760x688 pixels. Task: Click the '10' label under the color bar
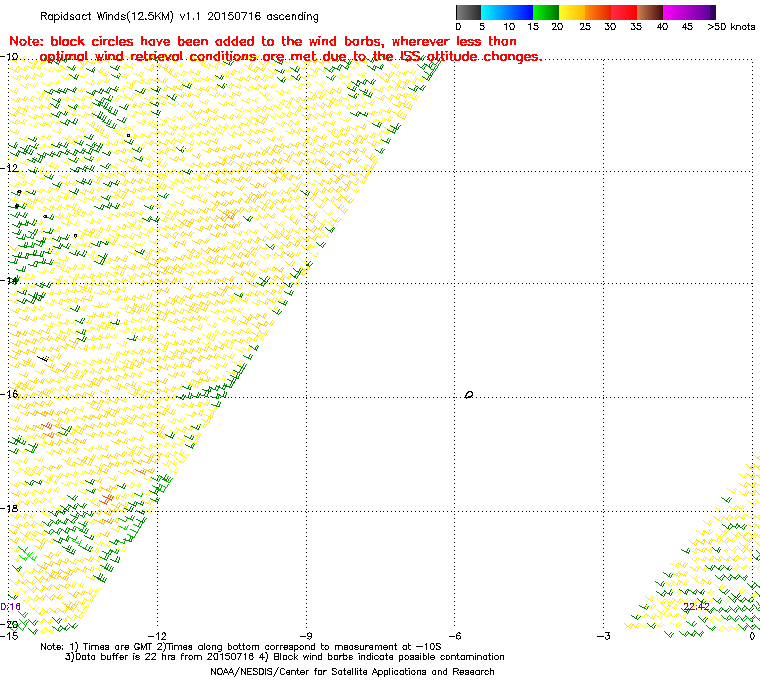coord(509,27)
